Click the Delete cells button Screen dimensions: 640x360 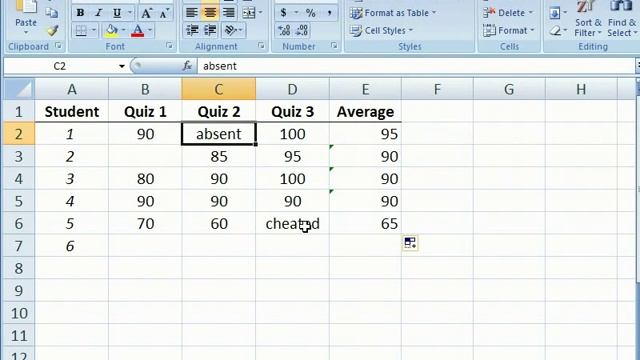pos(508,13)
